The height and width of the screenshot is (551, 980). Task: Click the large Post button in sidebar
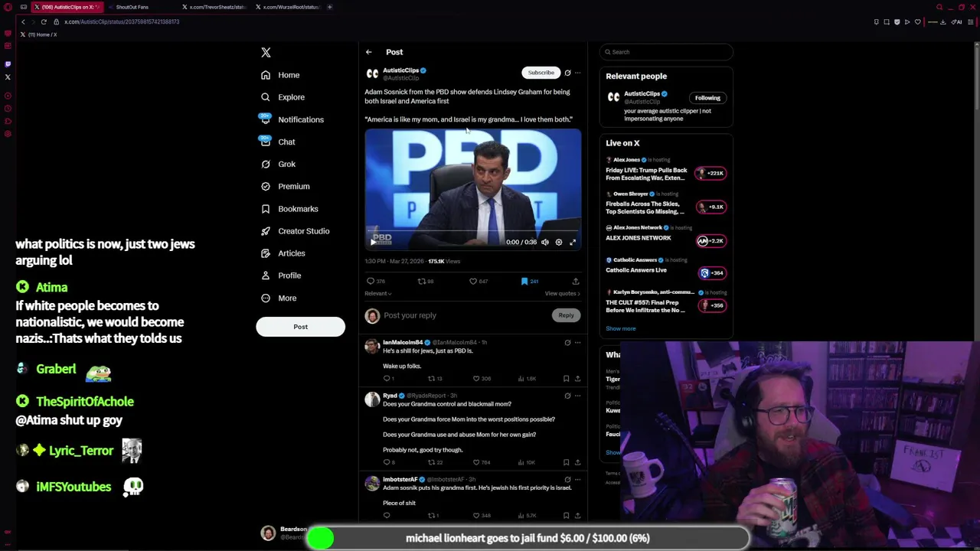[x=300, y=327]
